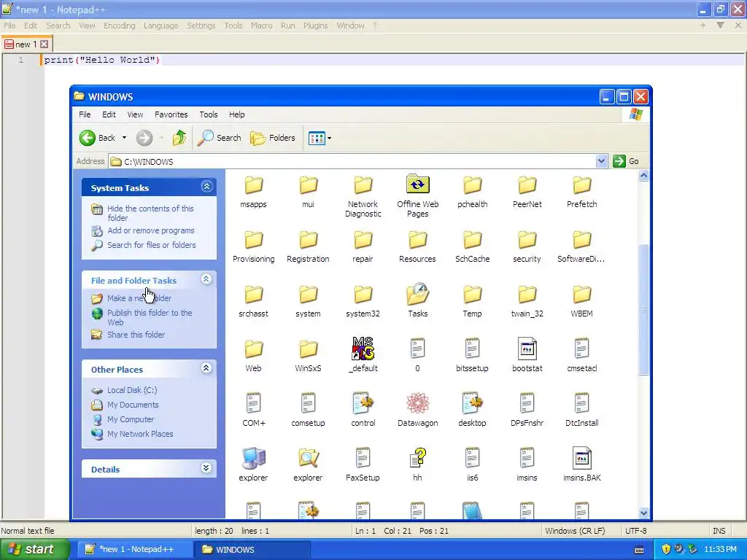Click the Go button next to address
The height and width of the screenshot is (560, 747).
click(626, 161)
